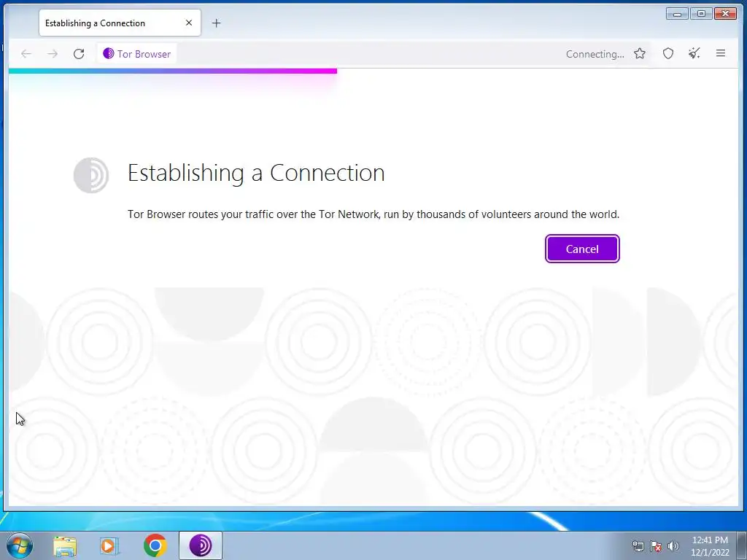Click the Establishing a Connection heading
The width and height of the screenshot is (747, 560).
pyautogui.click(x=256, y=172)
